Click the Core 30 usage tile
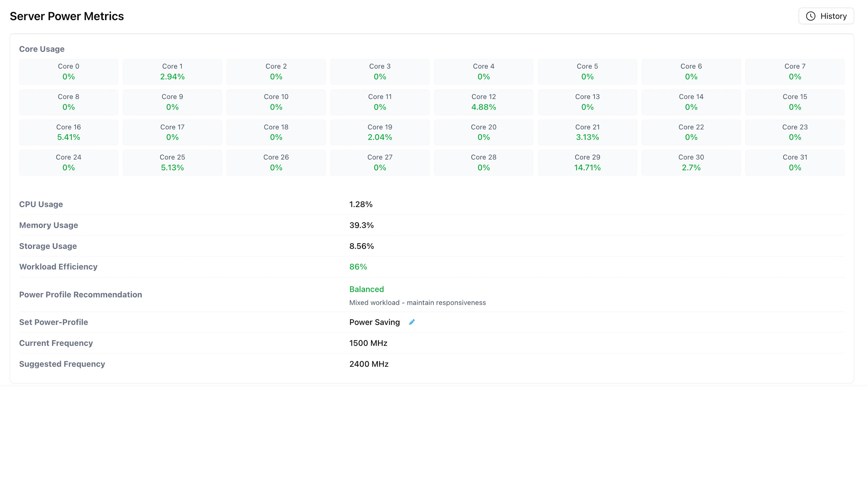The height and width of the screenshot is (488, 868). pyautogui.click(x=691, y=163)
